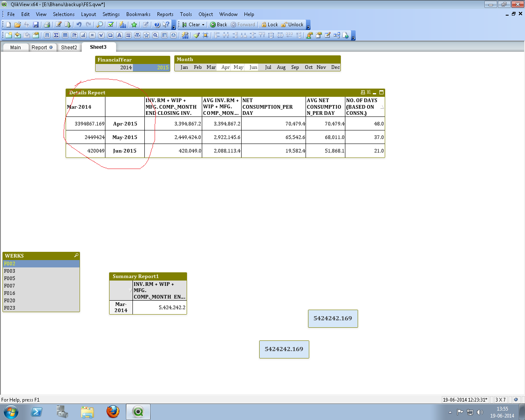Click the Undo arrow icon
This screenshot has height=420, width=525.
(79, 25)
